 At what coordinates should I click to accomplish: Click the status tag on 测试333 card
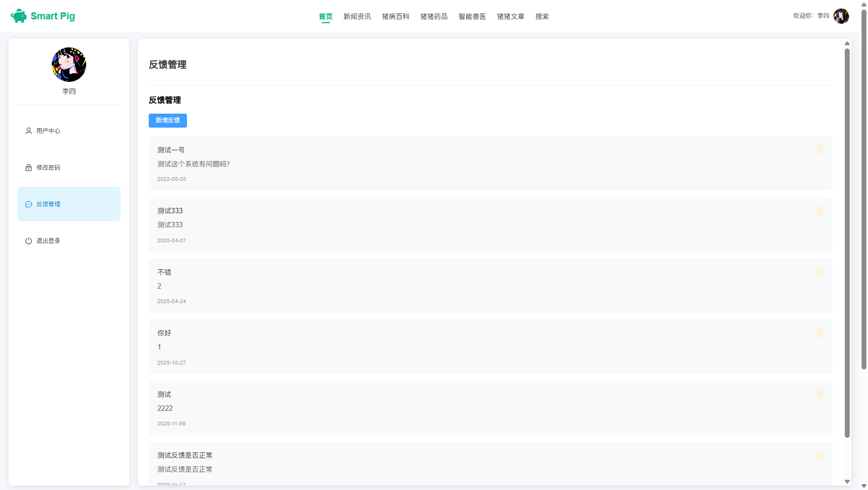point(820,211)
